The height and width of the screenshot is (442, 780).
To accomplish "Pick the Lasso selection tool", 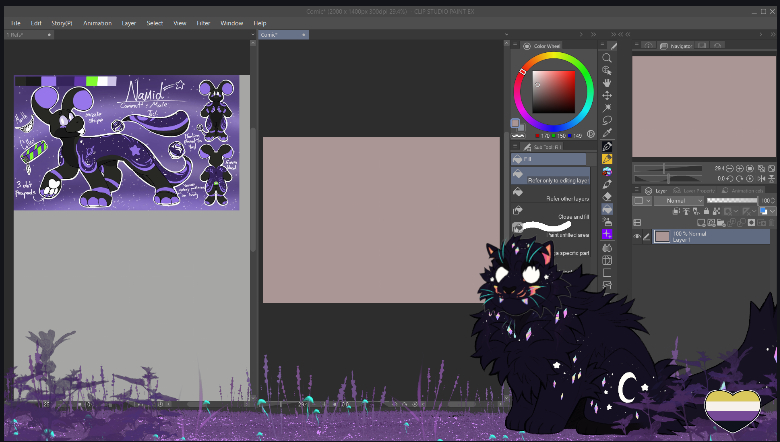I will (607, 120).
